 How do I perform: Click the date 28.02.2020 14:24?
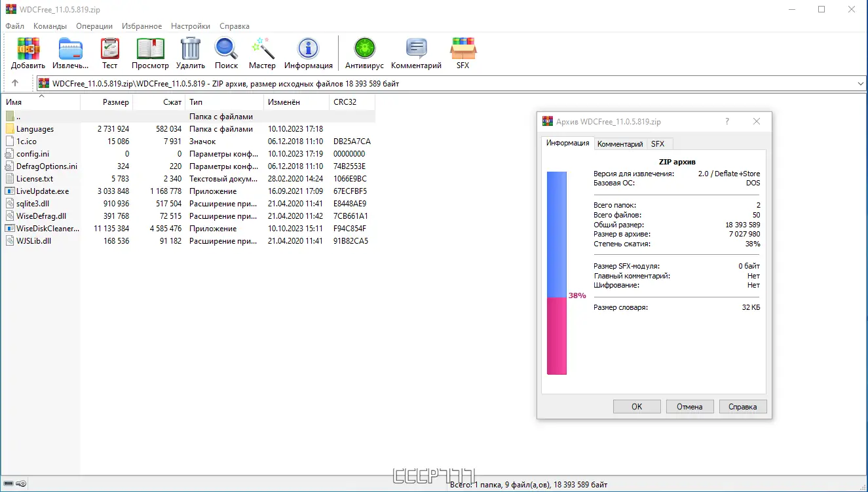[295, 179]
